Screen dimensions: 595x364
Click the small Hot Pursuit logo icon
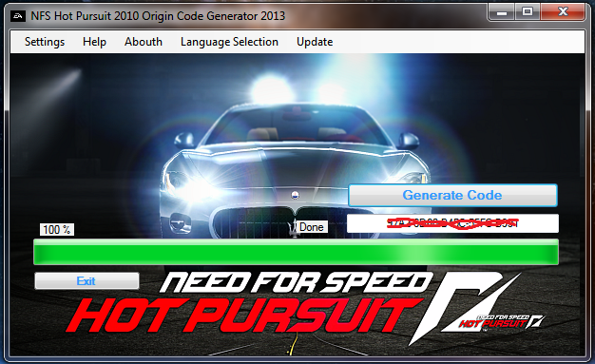coord(502,321)
